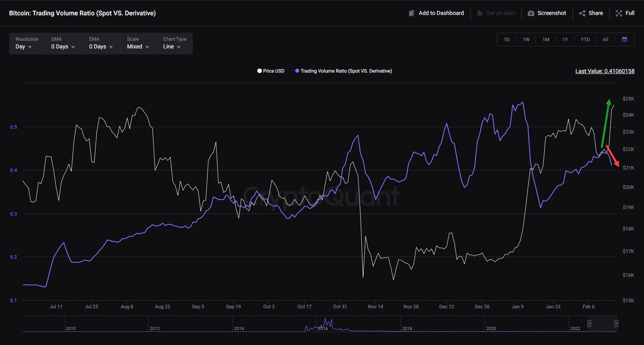
Task: Open the custom date range calendar icon
Action: pos(625,39)
